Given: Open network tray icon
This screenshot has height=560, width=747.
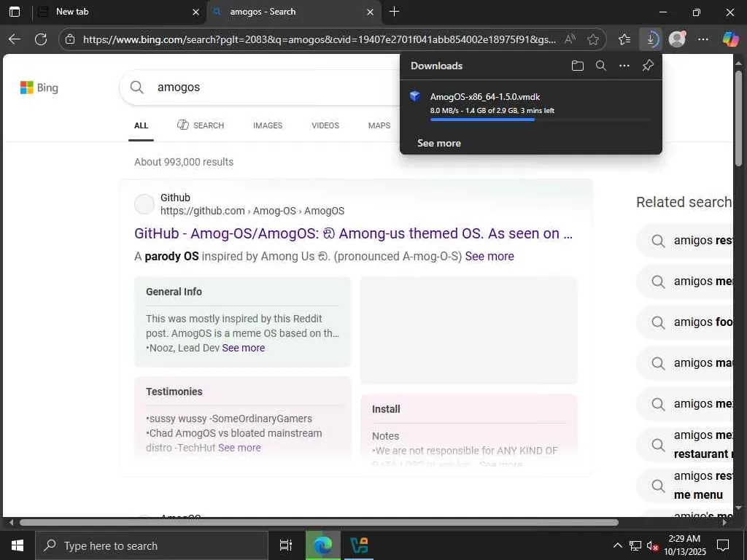Looking at the screenshot, I should 635,545.
